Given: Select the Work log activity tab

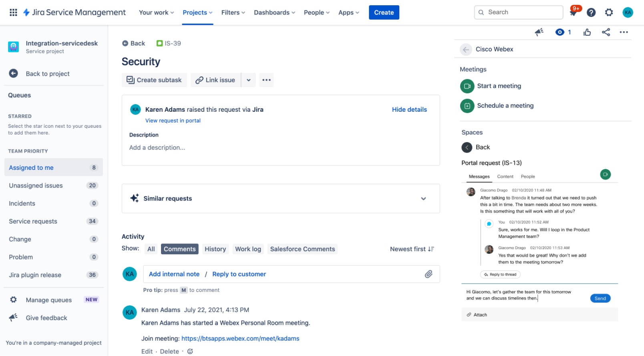Looking at the screenshot, I should [248, 249].
